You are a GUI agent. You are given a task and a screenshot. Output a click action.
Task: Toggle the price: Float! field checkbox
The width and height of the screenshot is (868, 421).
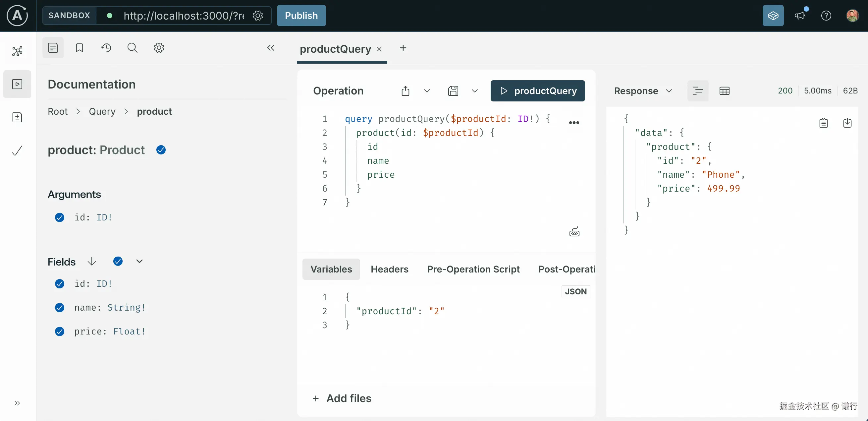[60, 331]
